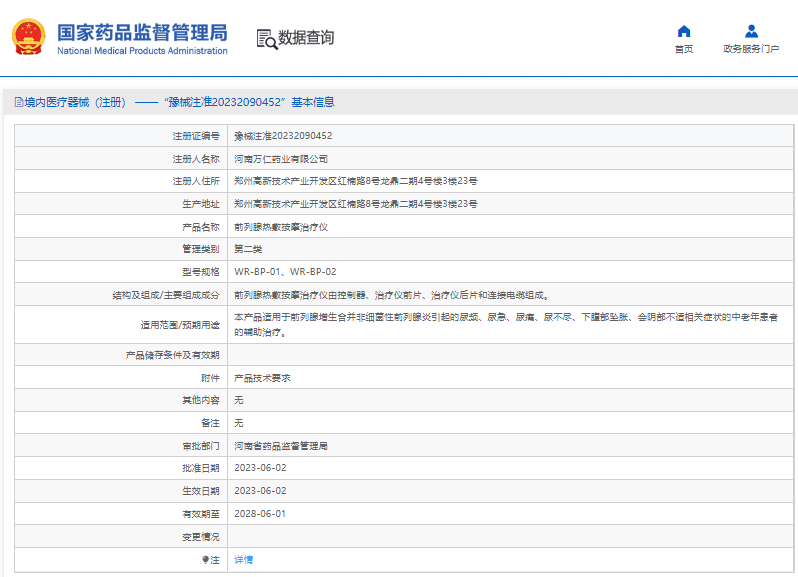Click the 注册人名称 label
Image resolution: width=798 pixels, height=577 pixels.
pos(196,159)
